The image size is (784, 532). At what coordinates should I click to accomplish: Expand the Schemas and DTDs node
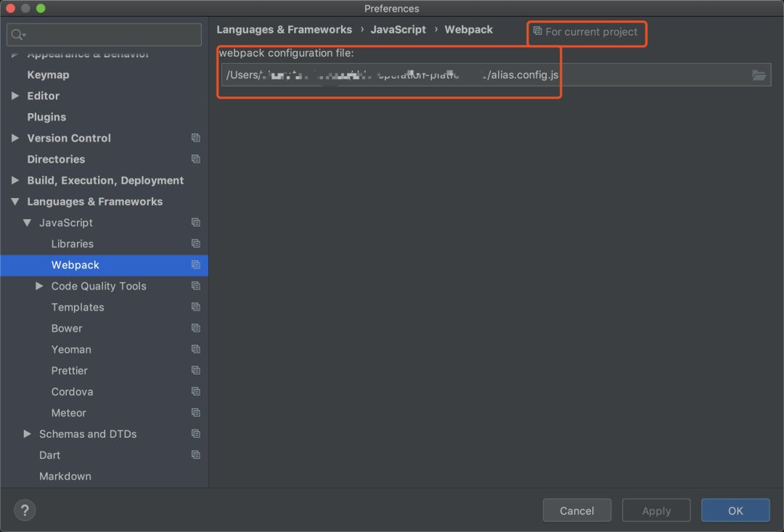tap(27, 434)
